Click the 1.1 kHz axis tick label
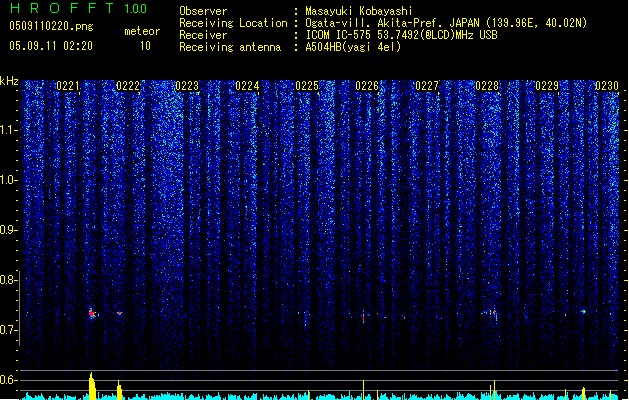Viewport: 629px width, 400px height. point(9,130)
